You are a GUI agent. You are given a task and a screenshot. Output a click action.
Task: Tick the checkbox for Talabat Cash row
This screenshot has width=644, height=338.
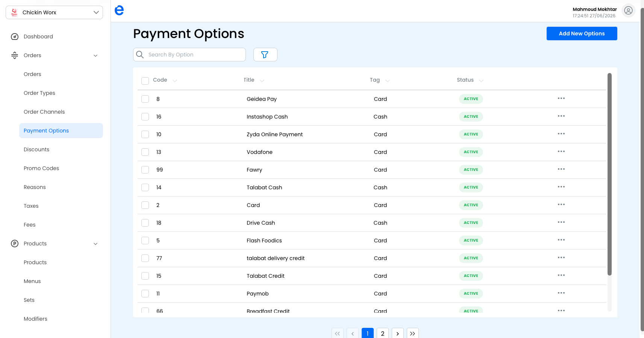tap(145, 187)
